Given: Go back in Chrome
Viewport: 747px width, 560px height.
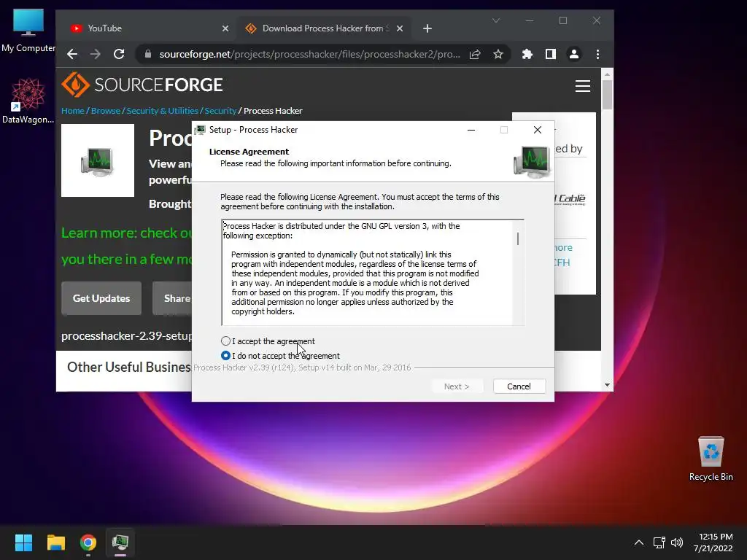Looking at the screenshot, I should point(72,54).
